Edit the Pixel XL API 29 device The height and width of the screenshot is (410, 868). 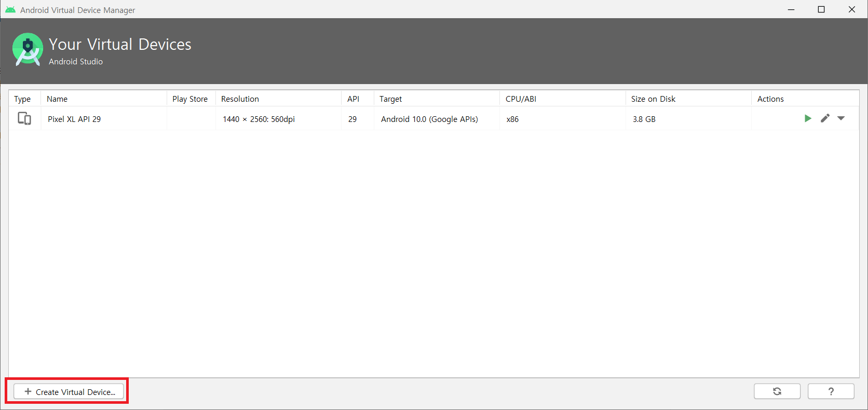point(825,118)
